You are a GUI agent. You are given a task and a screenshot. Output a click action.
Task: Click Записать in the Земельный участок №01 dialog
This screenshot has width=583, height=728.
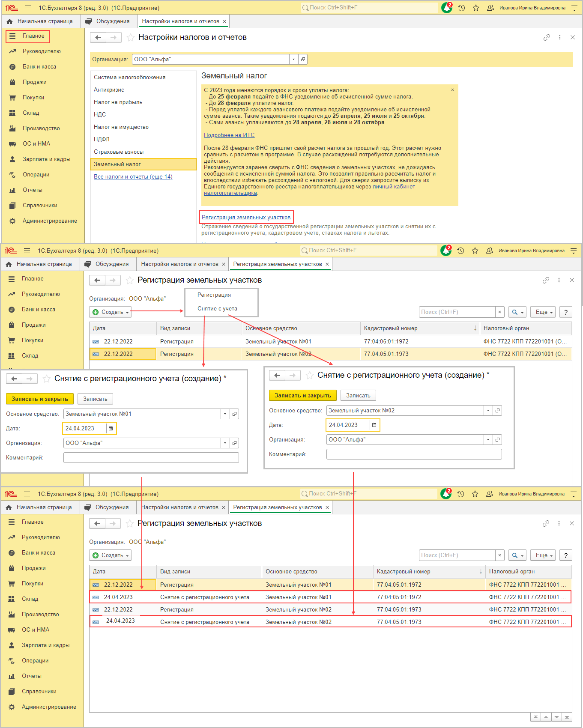tap(95, 399)
